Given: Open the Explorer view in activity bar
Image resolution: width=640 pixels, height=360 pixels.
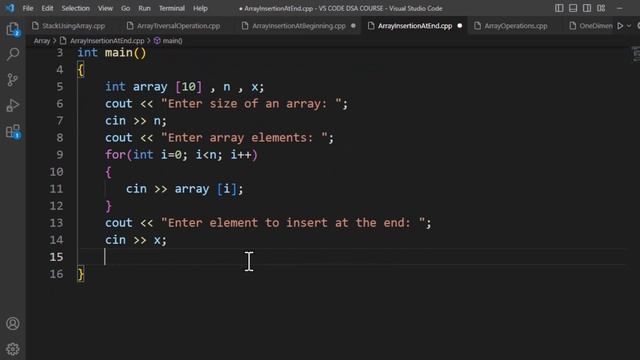Looking at the screenshot, I should point(13,29).
